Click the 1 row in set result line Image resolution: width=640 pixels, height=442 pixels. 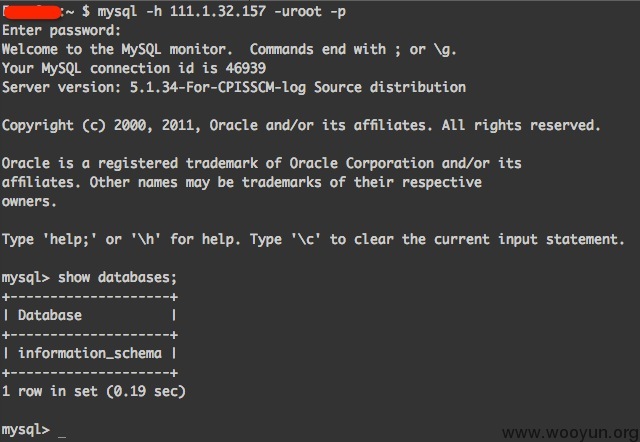tap(93, 392)
